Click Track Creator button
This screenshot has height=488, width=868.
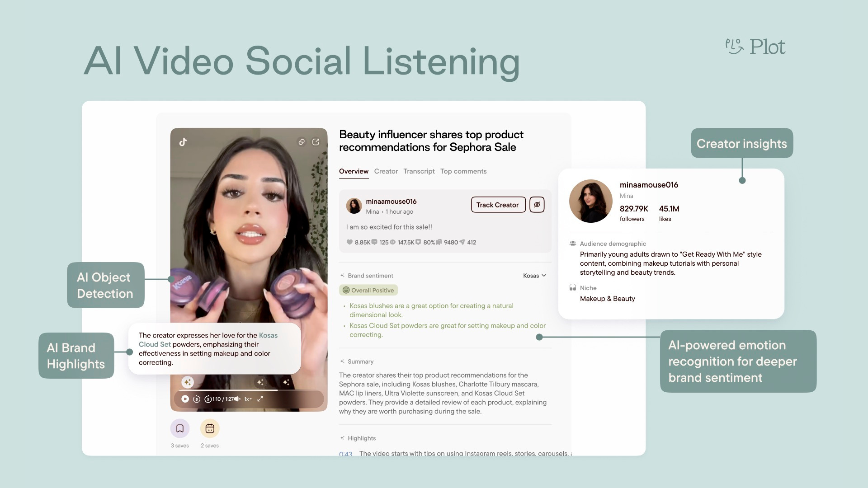(x=498, y=205)
